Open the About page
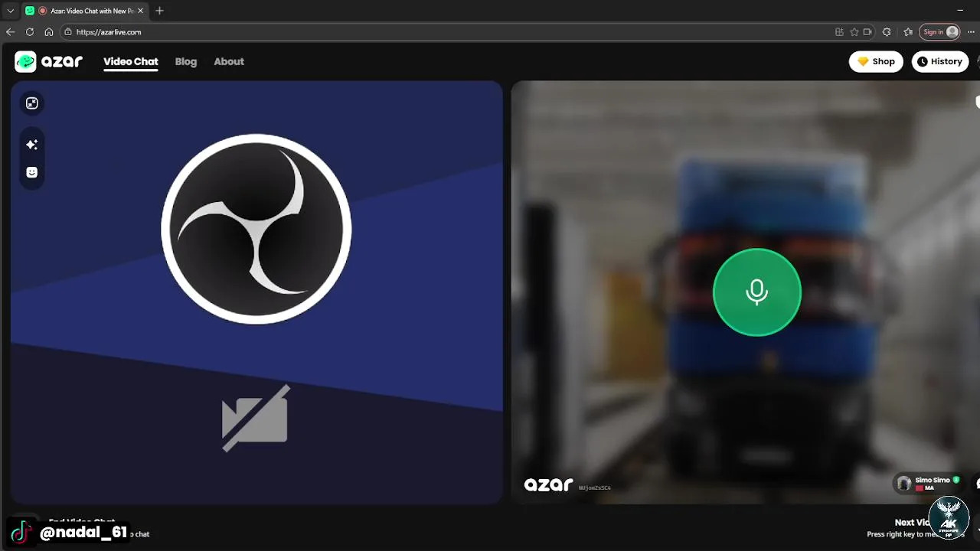The height and width of the screenshot is (551, 980). 229,62
